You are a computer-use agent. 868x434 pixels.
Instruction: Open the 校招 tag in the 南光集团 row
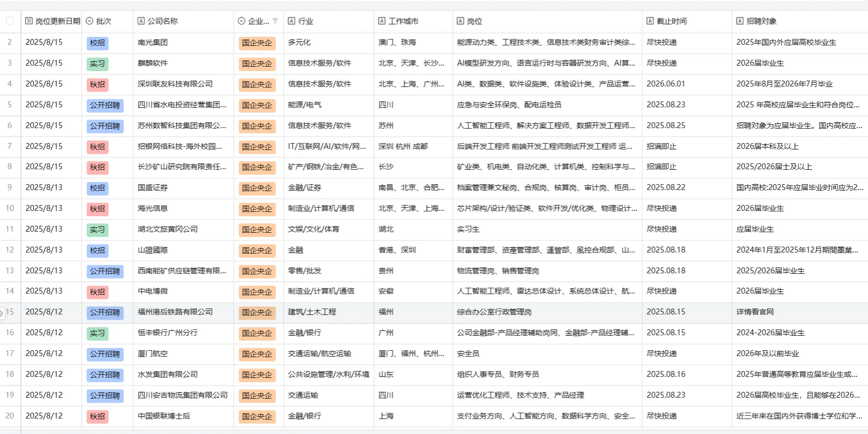click(98, 43)
